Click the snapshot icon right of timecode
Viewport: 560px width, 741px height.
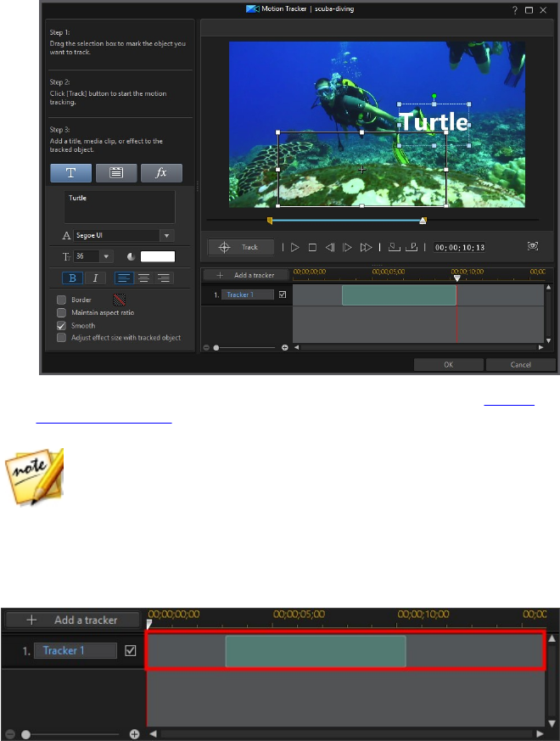[533, 246]
